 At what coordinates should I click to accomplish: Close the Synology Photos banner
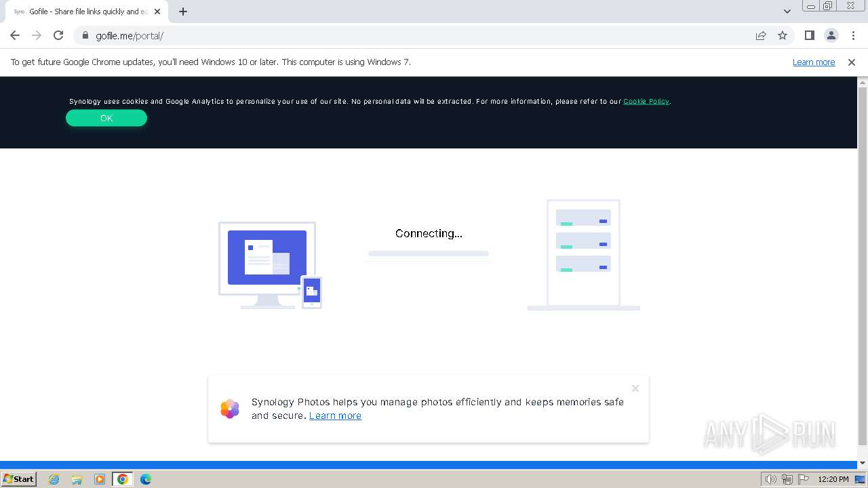(635, 388)
